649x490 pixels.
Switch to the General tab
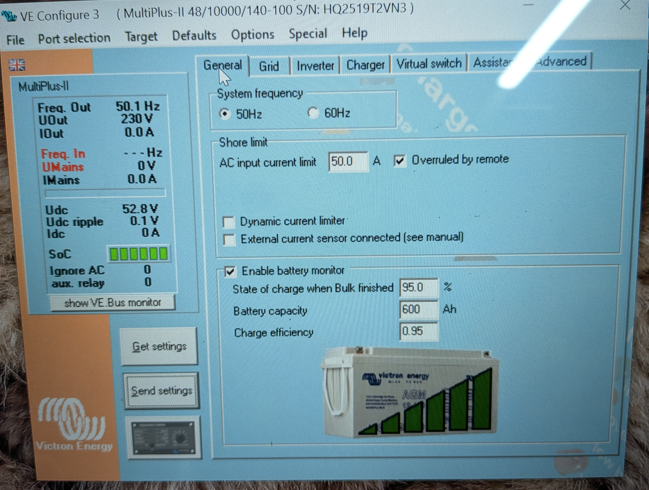(223, 65)
